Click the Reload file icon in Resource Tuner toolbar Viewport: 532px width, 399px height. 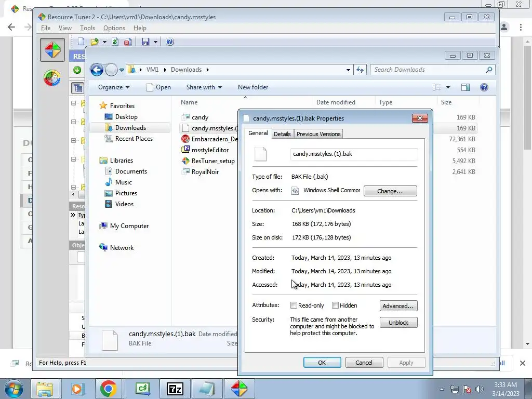click(115, 42)
